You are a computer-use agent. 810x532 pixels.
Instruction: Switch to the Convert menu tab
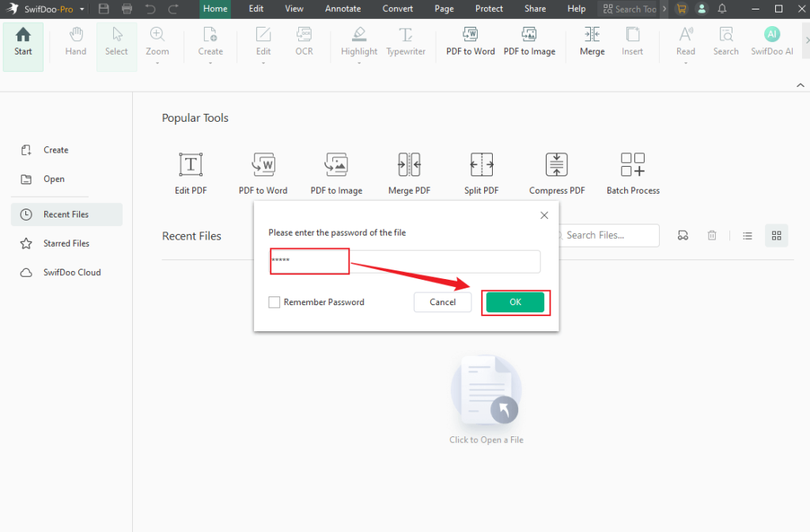397,9
